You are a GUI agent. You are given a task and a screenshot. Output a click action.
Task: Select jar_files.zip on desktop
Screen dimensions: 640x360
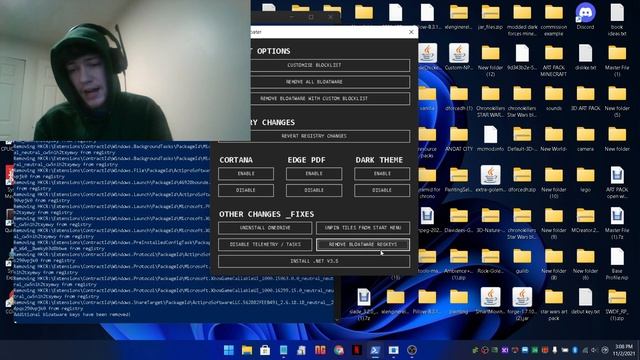[490, 17]
